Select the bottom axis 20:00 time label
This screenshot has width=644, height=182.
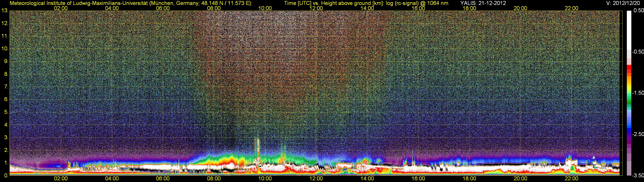click(x=520, y=179)
